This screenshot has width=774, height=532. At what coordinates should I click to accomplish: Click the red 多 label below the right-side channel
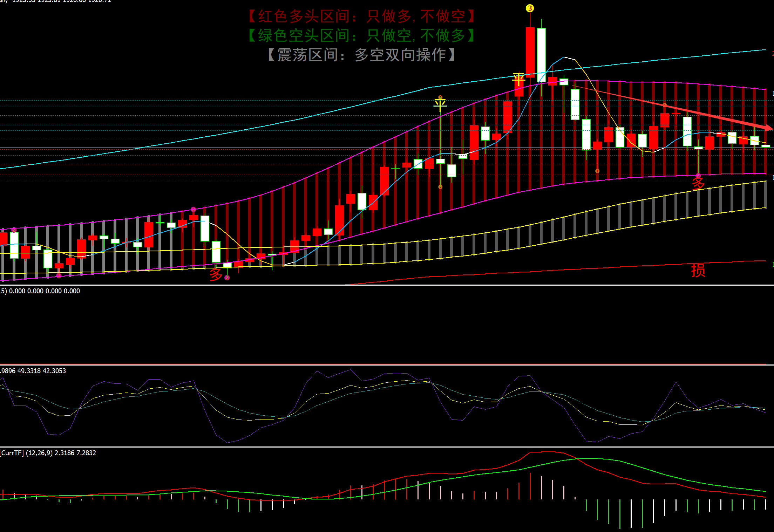(x=698, y=183)
